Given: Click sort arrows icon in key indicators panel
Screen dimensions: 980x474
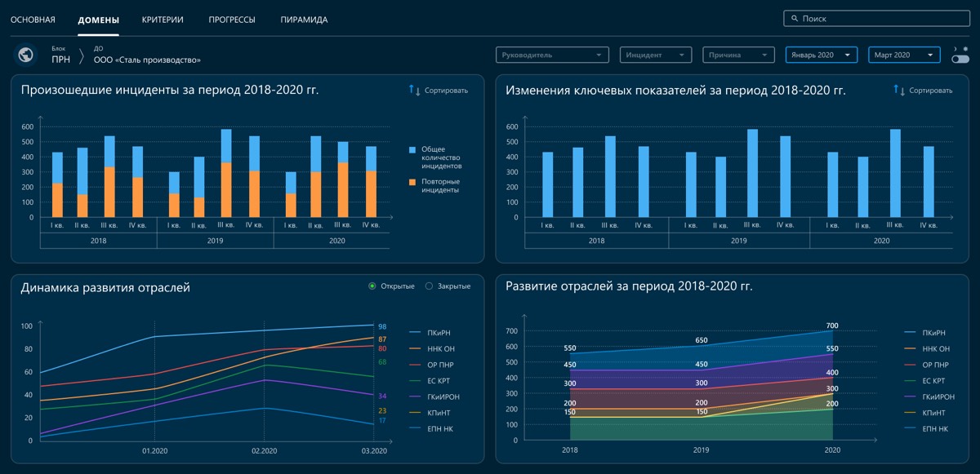Looking at the screenshot, I should point(898,91).
